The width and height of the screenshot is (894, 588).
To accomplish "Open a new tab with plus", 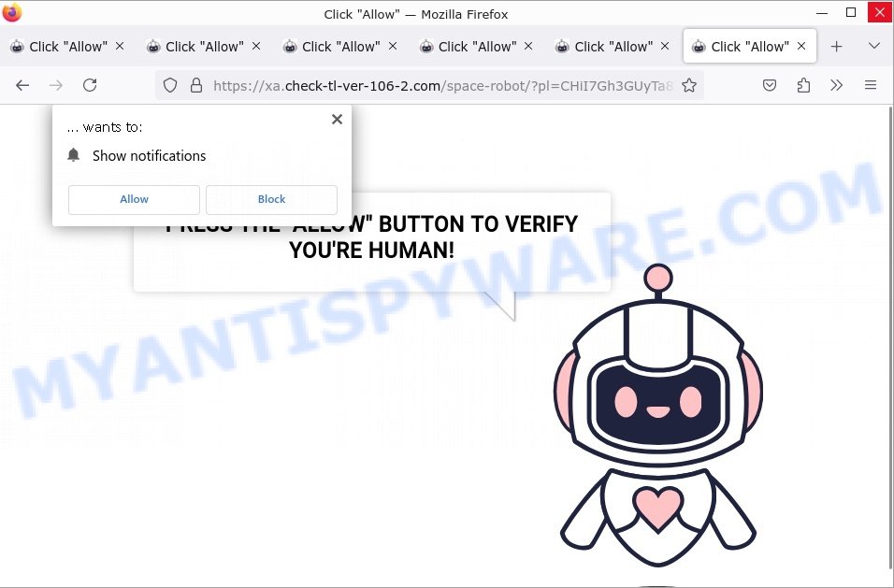I will 836,46.
